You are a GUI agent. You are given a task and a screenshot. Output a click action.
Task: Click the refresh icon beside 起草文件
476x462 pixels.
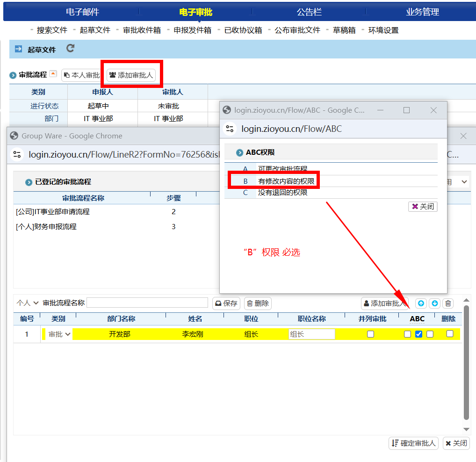[70, 48]
